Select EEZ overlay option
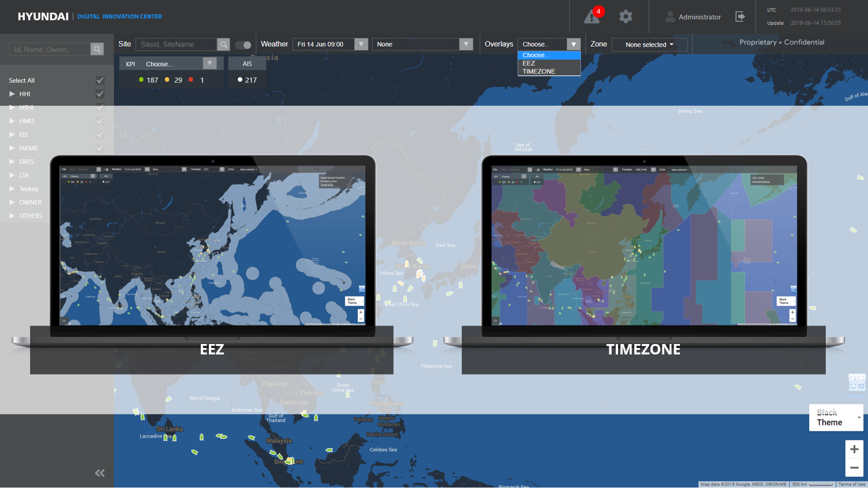This screenshot has height=488, width=868. coord(549,63)
